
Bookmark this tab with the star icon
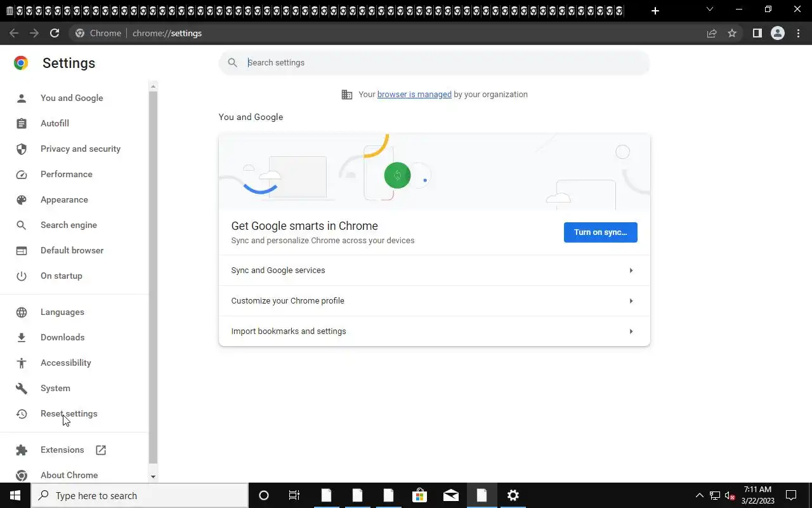point(732,33)
